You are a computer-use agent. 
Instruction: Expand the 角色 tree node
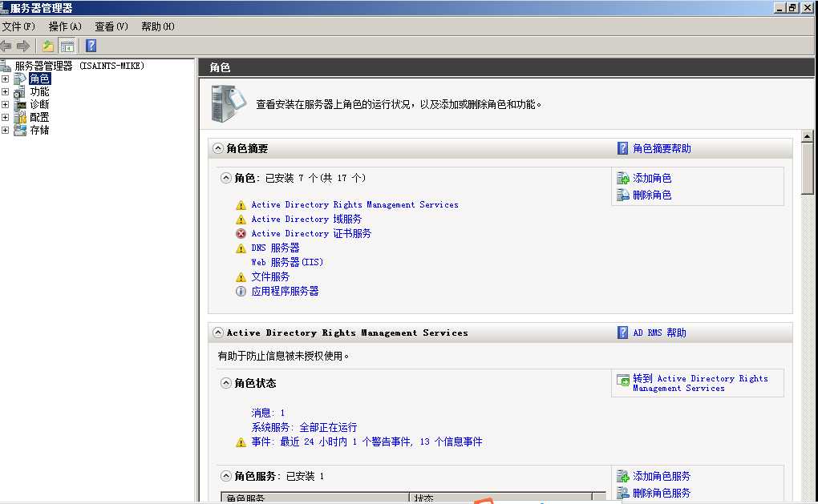coord(6,79)
